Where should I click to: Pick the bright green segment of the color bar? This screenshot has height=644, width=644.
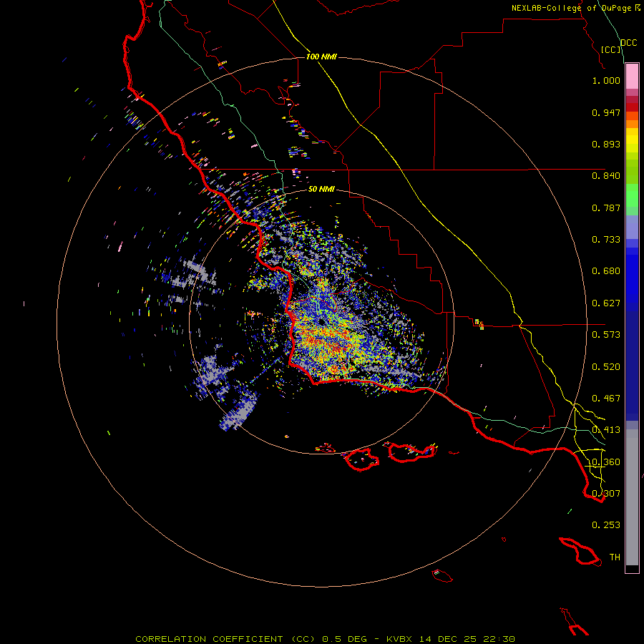point(632,195)
